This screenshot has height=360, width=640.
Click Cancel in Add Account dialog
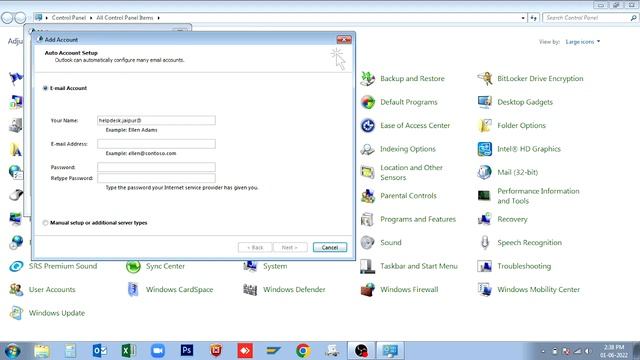[330, 247]
